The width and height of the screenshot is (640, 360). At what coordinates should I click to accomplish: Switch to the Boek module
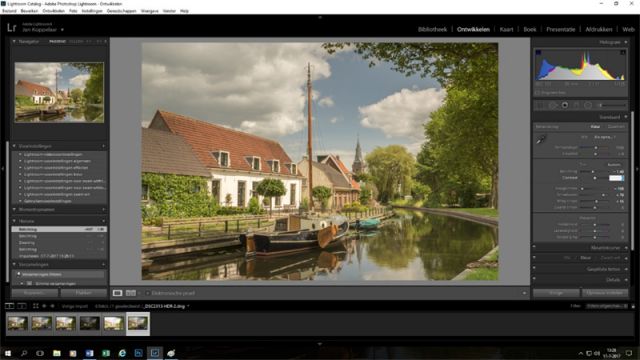point(530,29)
